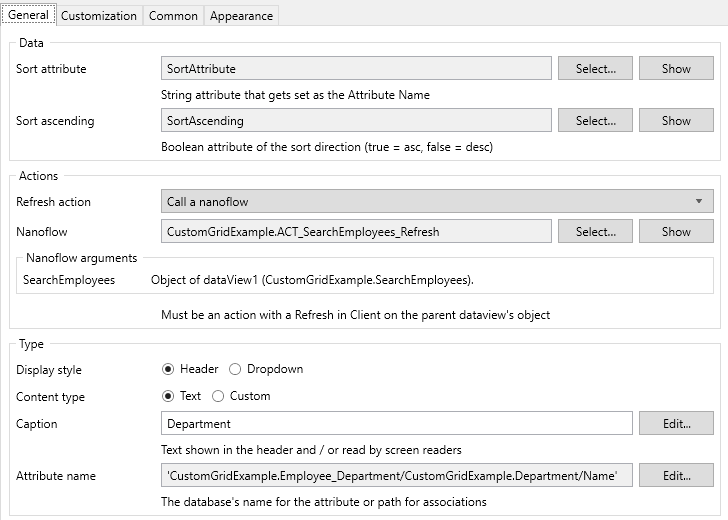
Task: Select the General tab
Action: [28, 15]
